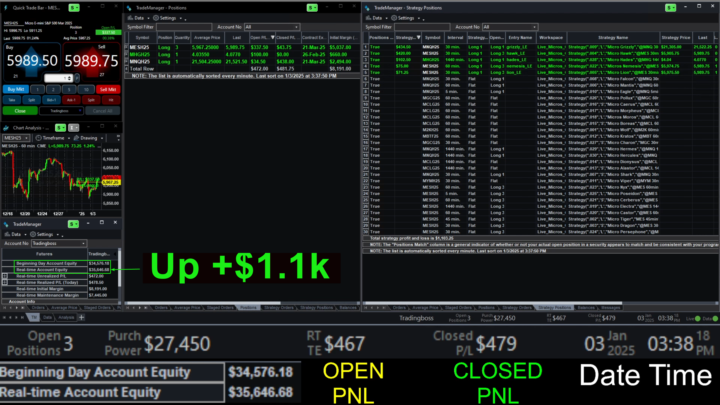Click Data icon in Strategy Positions toolbar

tap(369, 18)
